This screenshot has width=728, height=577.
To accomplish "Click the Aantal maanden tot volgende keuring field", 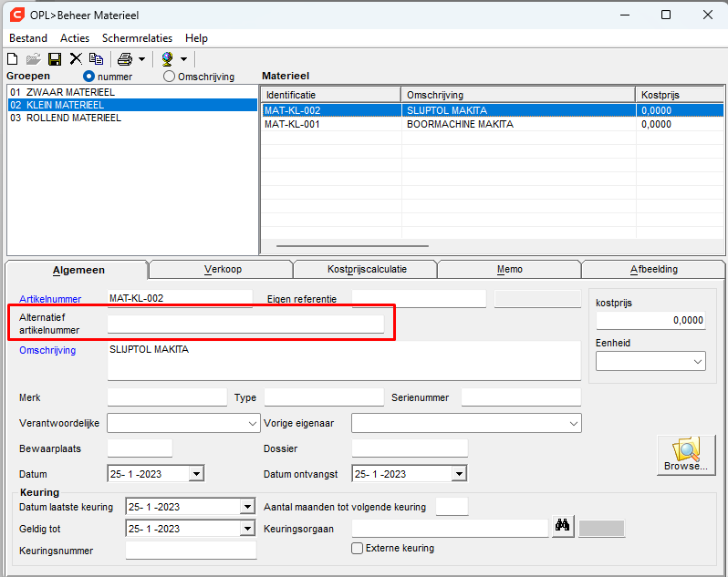I will point(452,507).
